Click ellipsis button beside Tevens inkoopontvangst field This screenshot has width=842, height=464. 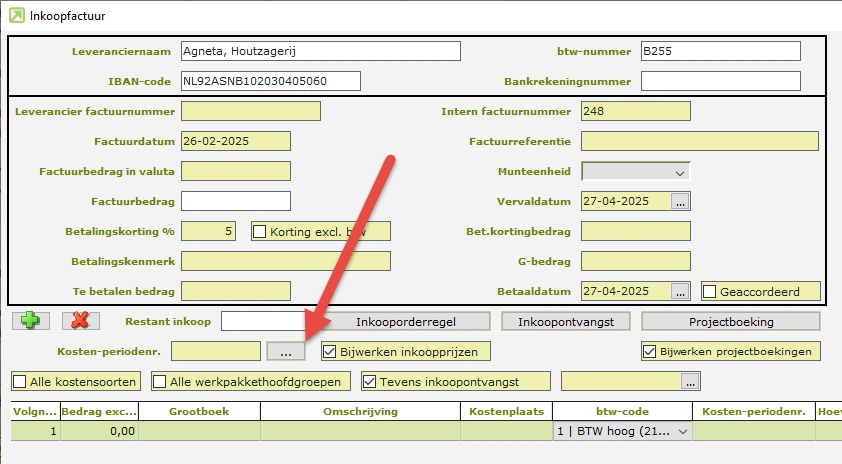click(690, 381)
